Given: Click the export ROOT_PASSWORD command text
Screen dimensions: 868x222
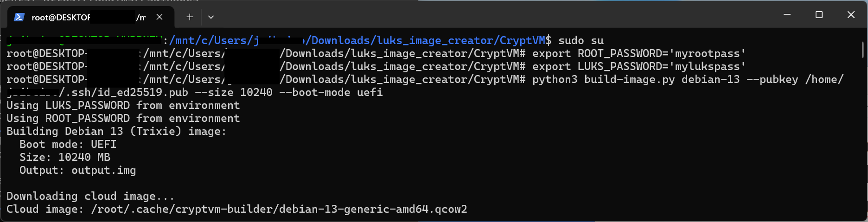Looking at the screenshot, I should coord(638,54).
